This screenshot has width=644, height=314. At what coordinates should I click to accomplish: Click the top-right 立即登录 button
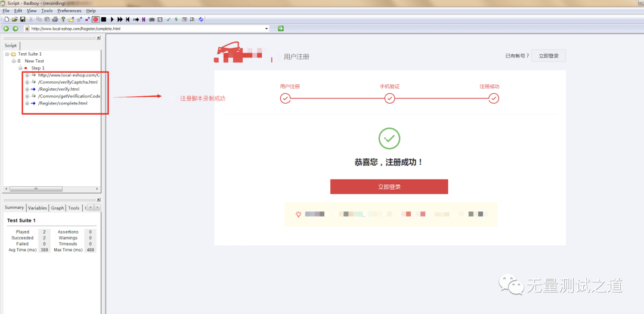coord(549,56)
